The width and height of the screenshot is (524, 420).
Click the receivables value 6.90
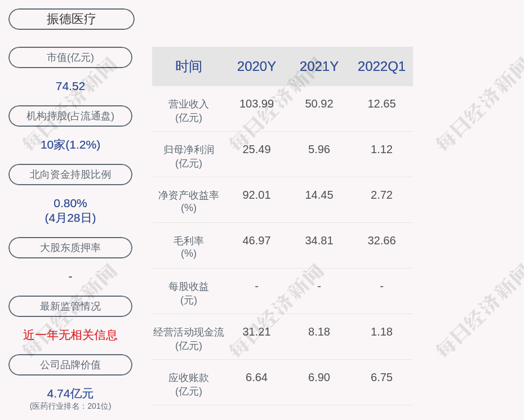(319, 377)
